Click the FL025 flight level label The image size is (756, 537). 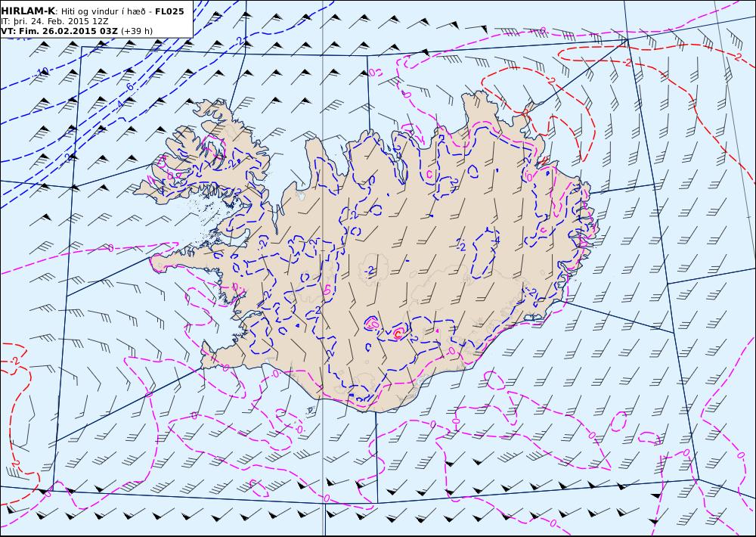coord(169,11)
